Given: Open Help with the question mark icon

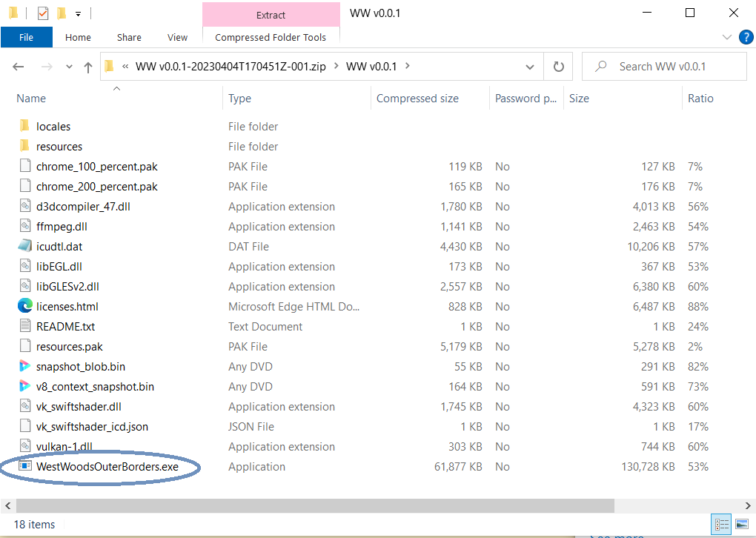Looking at the screenshot, I should click(x=746, y=37).
